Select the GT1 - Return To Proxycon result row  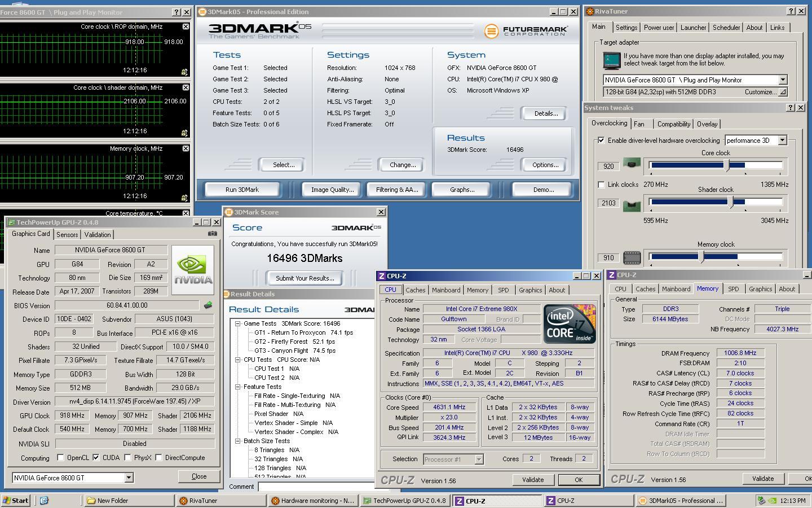pos(303,332)
